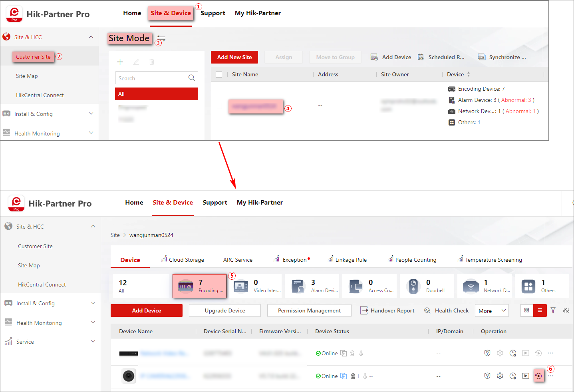This screenshot has height=392, width=574.
Task: Click the Upgrade Device button
Action: point(225,310)
